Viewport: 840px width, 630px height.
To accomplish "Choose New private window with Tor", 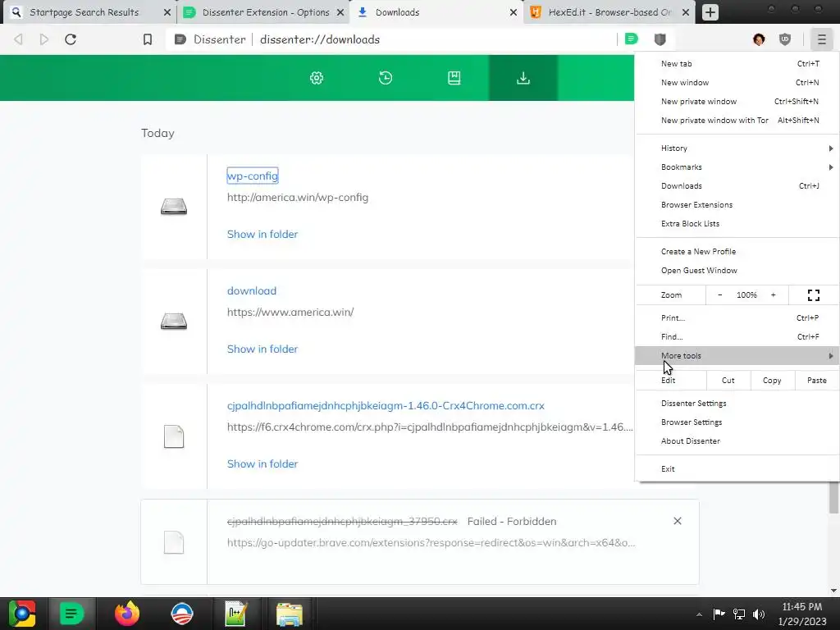I will [737, 120].
